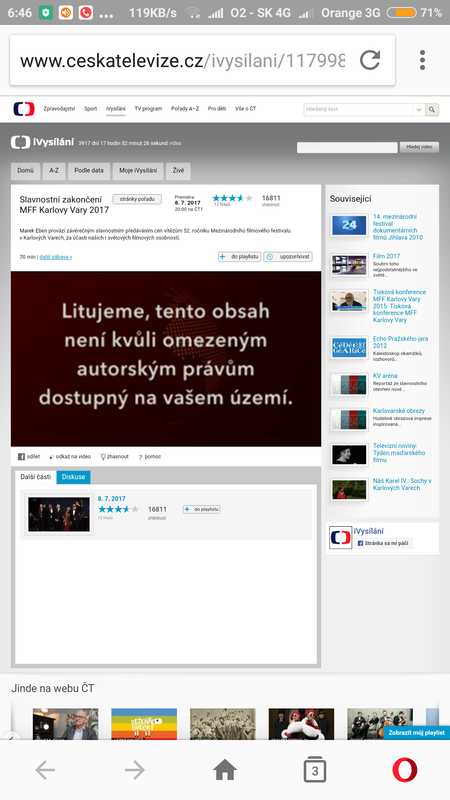Screen dimensions: 450x800
Task: Open the KV aréna related link
Action: coord(385,376)
